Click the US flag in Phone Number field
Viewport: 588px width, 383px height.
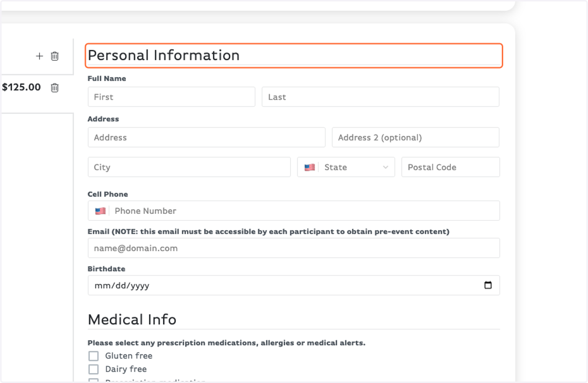coord(100,211)
